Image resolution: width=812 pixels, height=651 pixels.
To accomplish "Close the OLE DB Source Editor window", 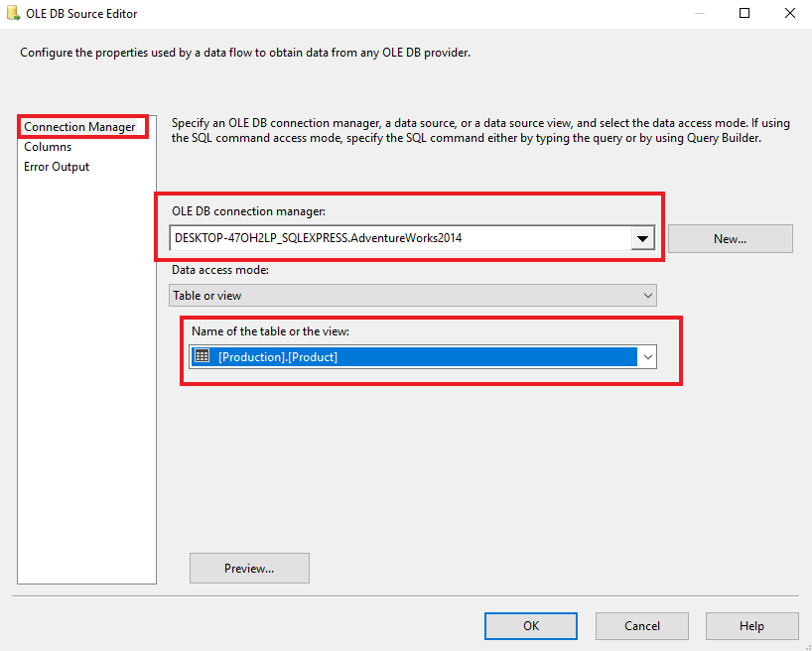I will (790, 13).
